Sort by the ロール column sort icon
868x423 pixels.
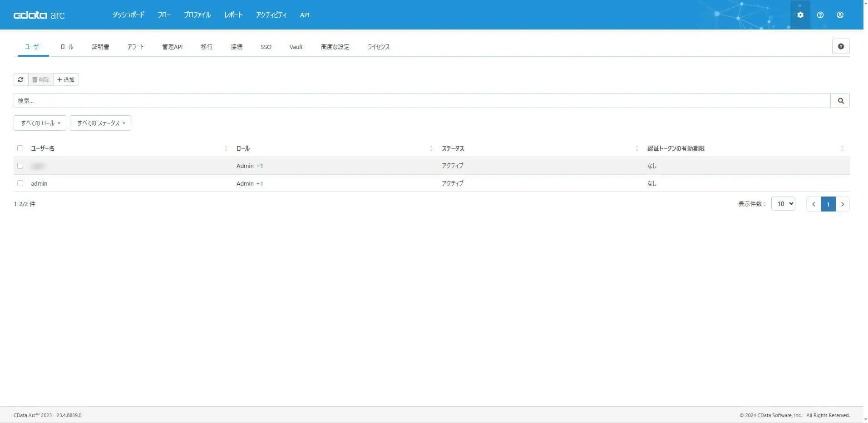click(x=431, y=148)
